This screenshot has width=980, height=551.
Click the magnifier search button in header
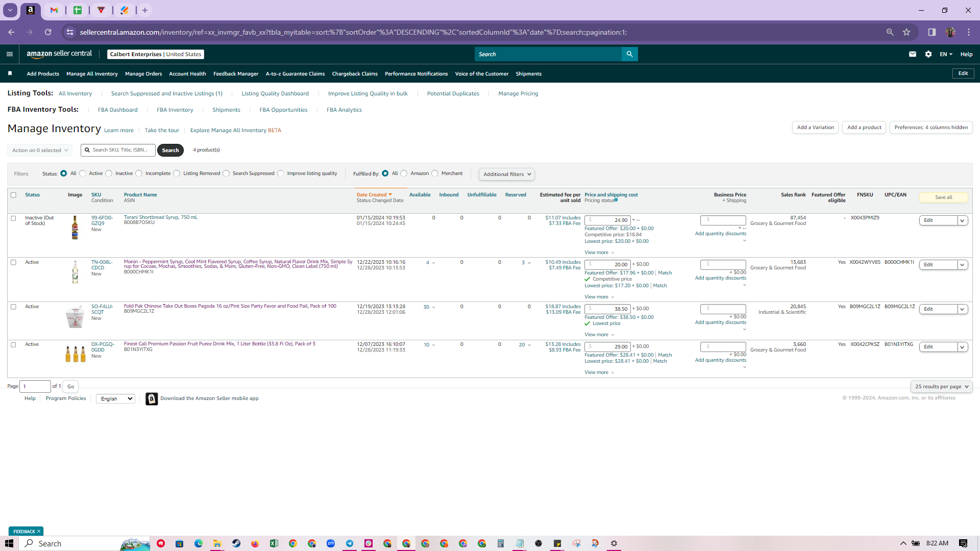coord(629,54)
